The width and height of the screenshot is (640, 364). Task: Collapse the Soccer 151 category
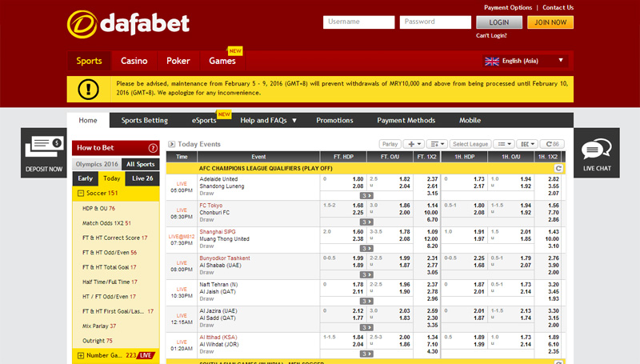(x=81, y=193)
